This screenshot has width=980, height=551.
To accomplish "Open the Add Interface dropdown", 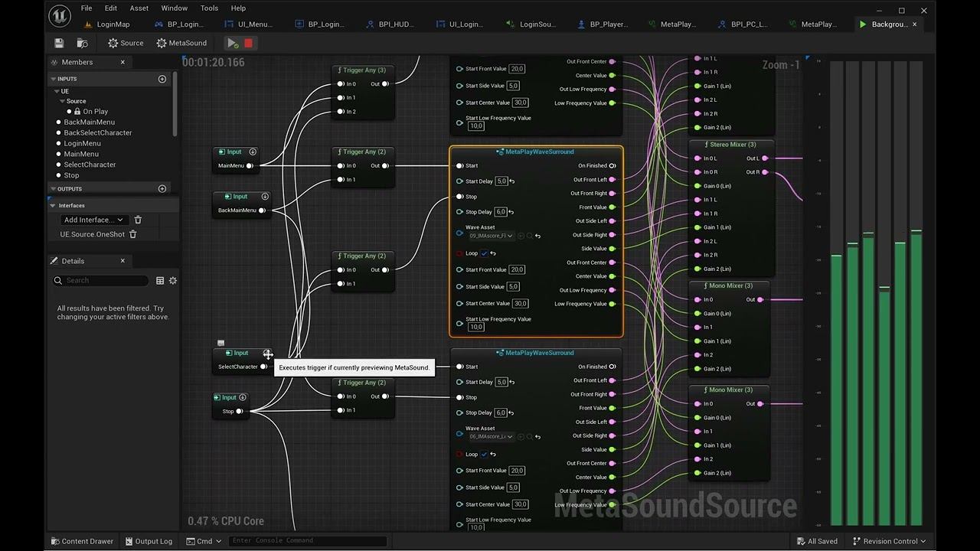I will tap(93, 220).
